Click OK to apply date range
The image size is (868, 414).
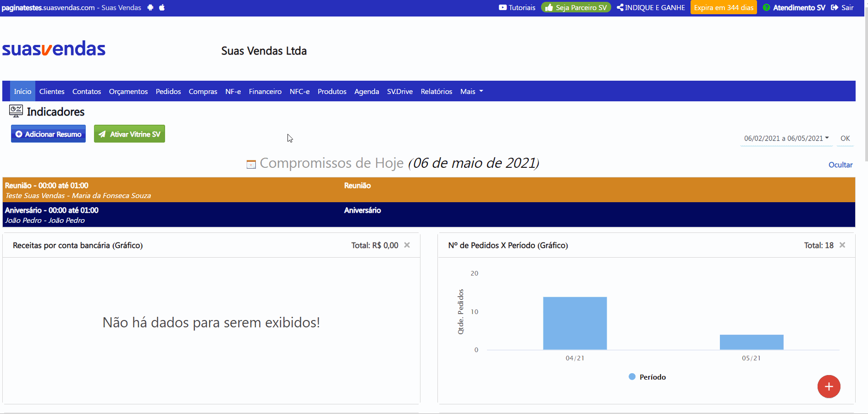point(845,138)
